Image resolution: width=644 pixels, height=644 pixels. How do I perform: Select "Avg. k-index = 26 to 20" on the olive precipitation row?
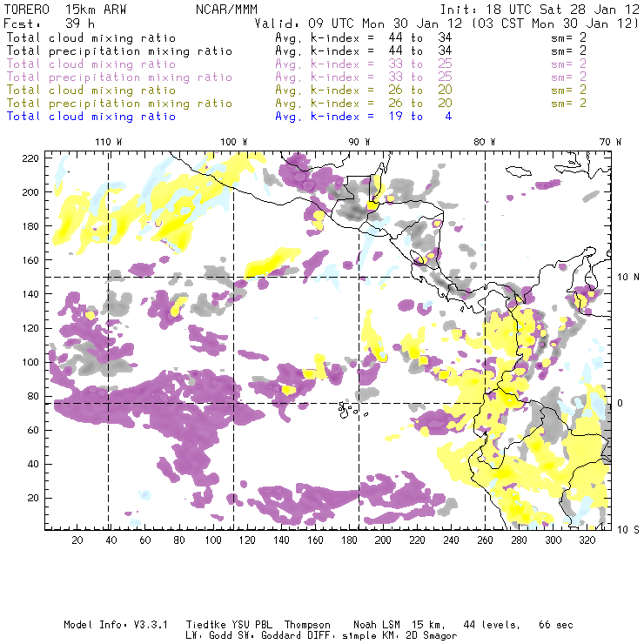point(364,103)
